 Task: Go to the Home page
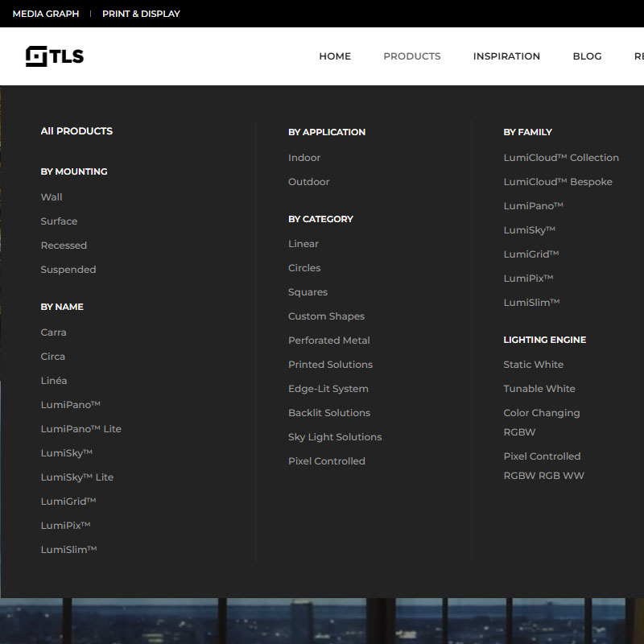335,56
